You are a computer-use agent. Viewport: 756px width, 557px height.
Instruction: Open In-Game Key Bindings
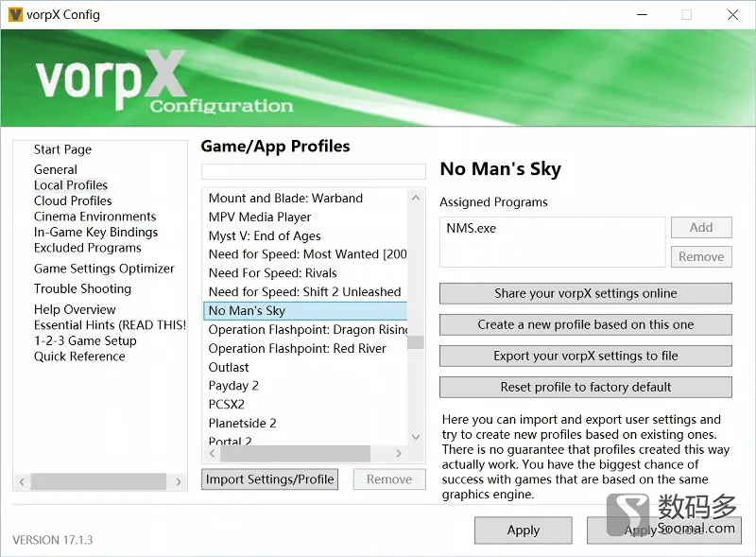tap(96, 233)
